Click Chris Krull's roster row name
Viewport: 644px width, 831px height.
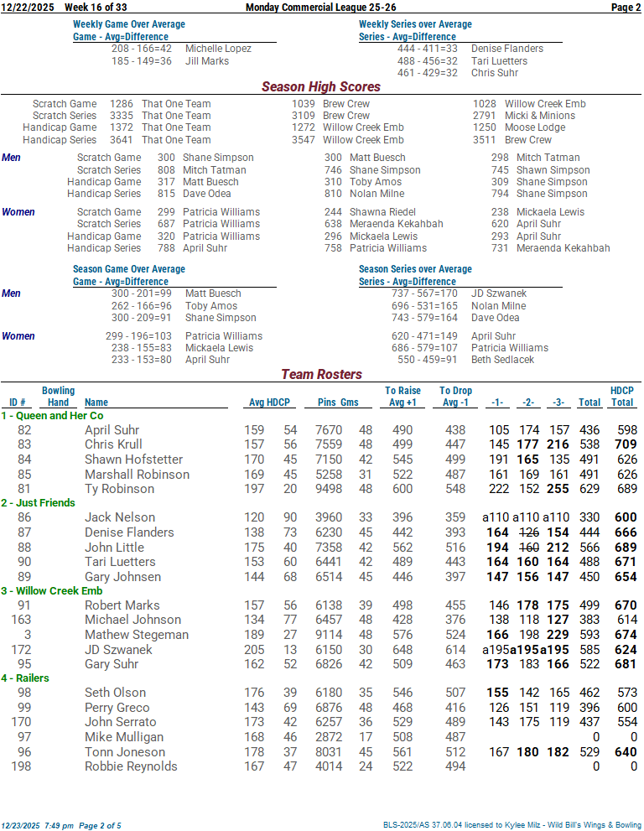coord(113,444)
